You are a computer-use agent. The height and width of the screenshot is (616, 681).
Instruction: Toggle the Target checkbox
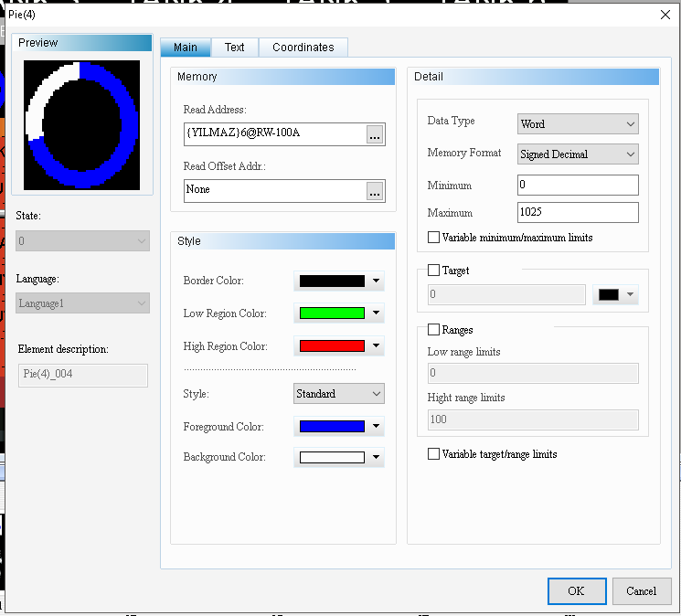(x=433, y=270)
